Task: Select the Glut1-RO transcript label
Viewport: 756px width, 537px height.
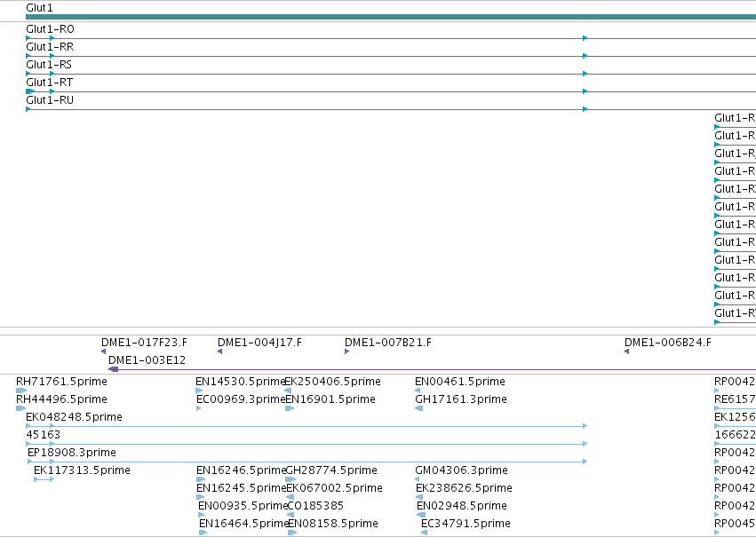Action: pos(50,29)
